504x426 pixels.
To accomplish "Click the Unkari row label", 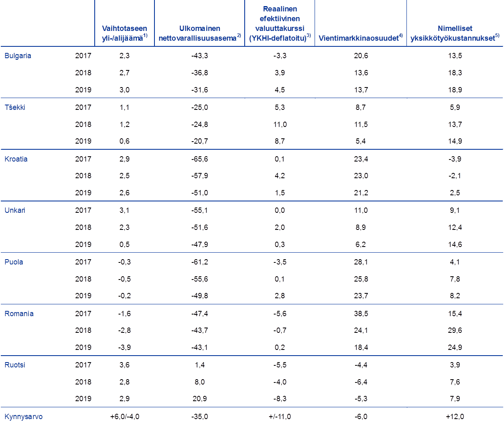I will (x=15, y=210).
